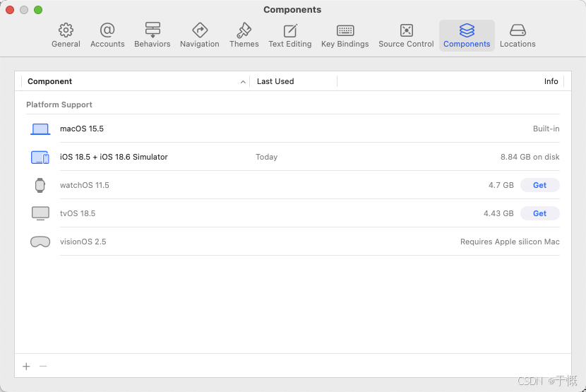Click the iOS 18.5 devices icon
Screen dimensions: 586x392
click(40, 157)
